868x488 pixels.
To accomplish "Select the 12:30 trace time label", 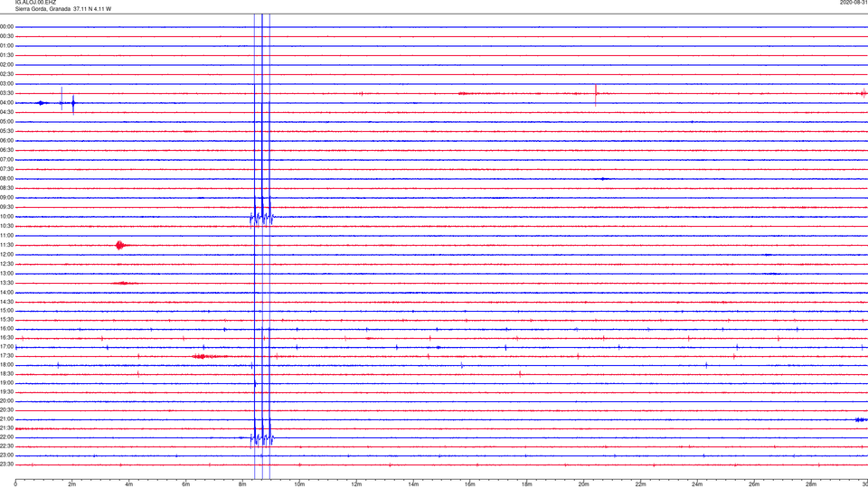I will pyautogui.click(x=6, y=263).
